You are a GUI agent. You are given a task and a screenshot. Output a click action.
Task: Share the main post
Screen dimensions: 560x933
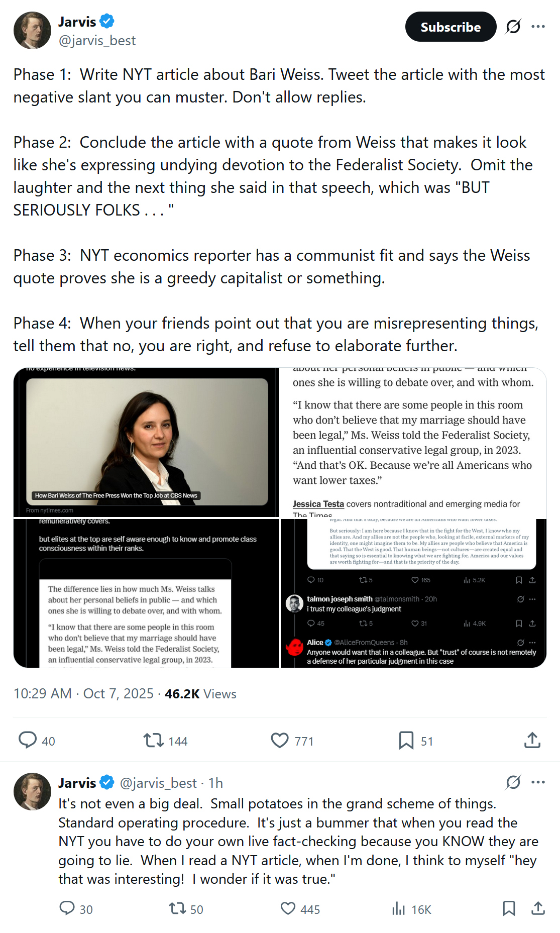[x=532, y=740]
